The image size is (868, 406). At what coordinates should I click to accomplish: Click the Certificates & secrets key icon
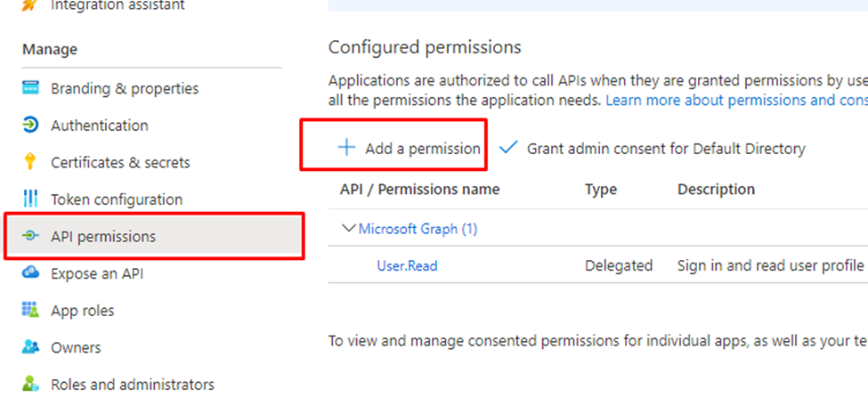[31, 162]
